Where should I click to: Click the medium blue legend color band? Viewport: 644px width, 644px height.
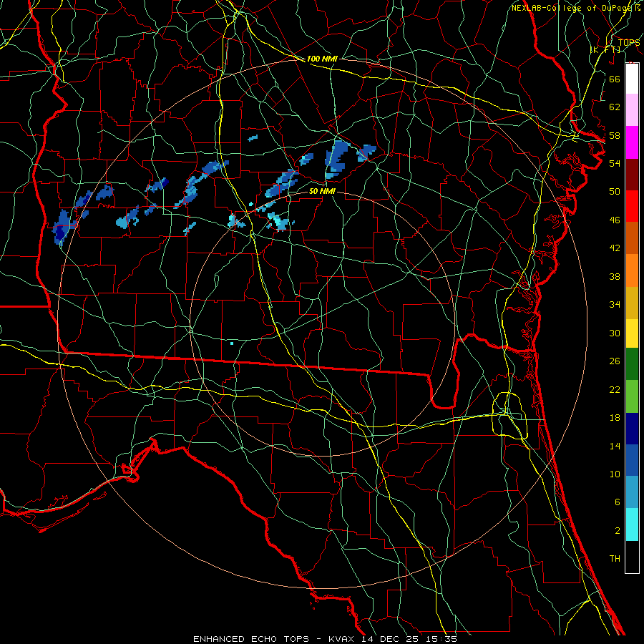click(x=632, y=460)
